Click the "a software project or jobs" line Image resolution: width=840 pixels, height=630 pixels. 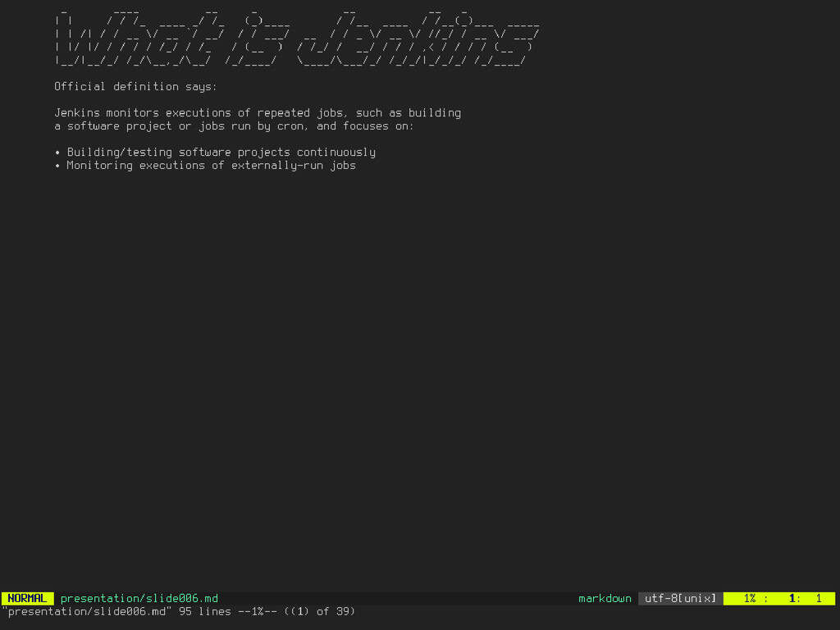(x=234, y=126)
